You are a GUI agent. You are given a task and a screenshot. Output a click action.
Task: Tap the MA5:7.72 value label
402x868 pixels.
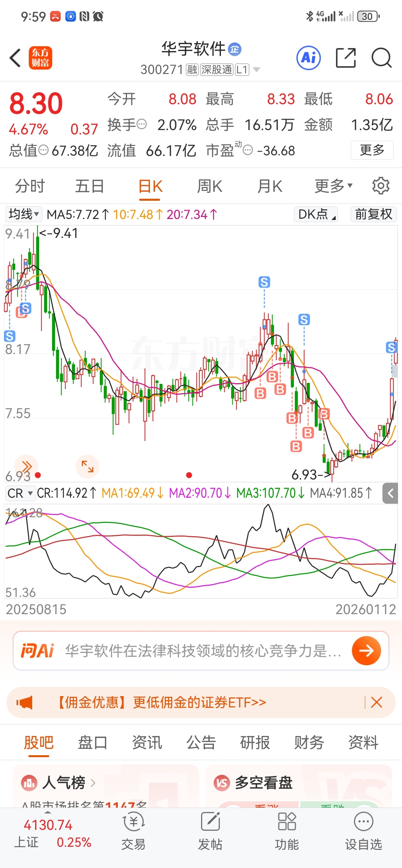[x=78, y=214]
